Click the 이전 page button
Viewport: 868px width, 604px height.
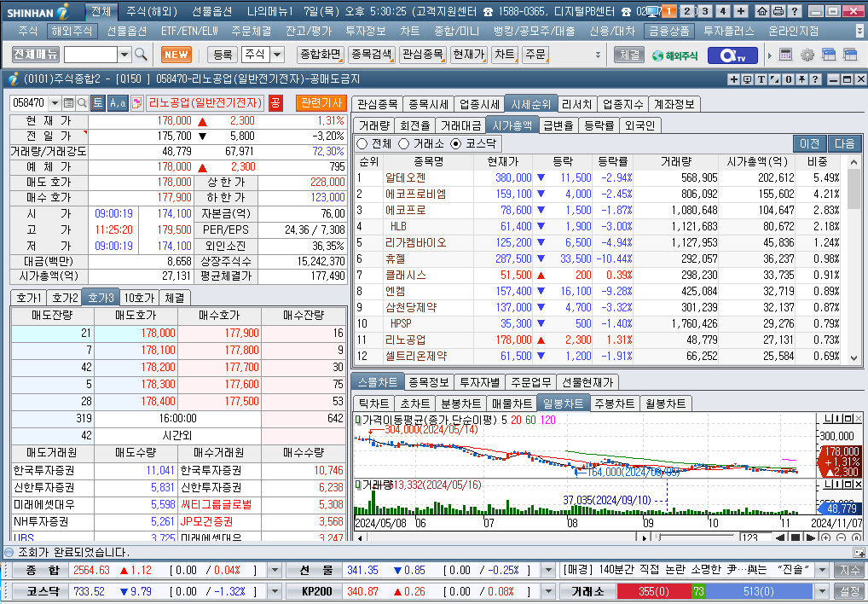809,144
